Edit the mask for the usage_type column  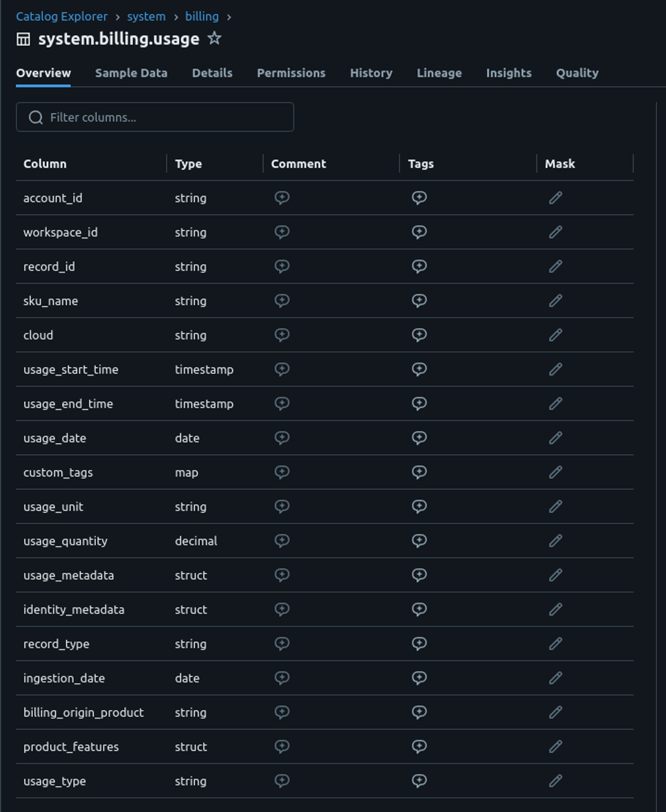click(555, 781)
